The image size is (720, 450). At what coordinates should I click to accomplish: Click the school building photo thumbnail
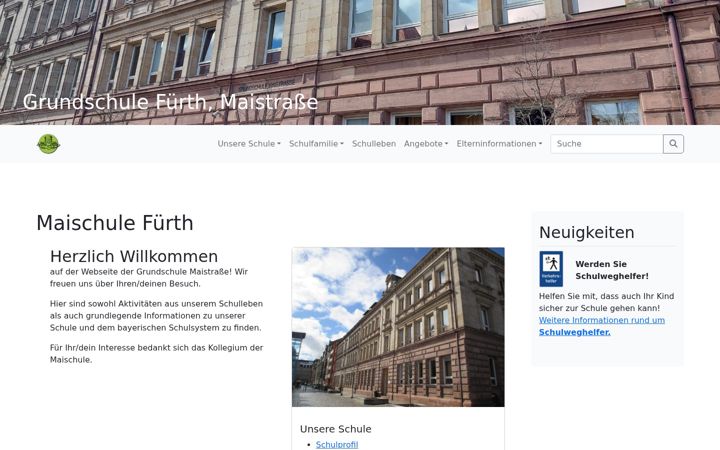398,327
